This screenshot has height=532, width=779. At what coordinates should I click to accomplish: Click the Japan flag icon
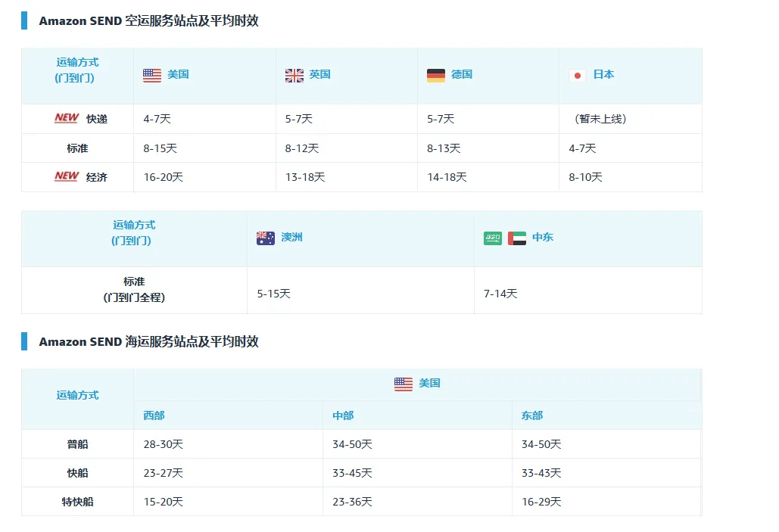pyautogui.click(x=578, y=75)
